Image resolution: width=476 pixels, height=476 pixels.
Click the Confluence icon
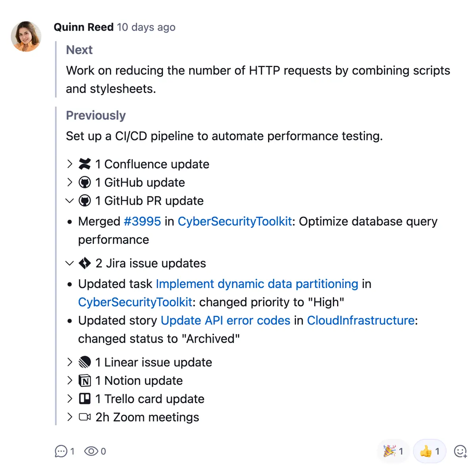(x=84, y=164)
